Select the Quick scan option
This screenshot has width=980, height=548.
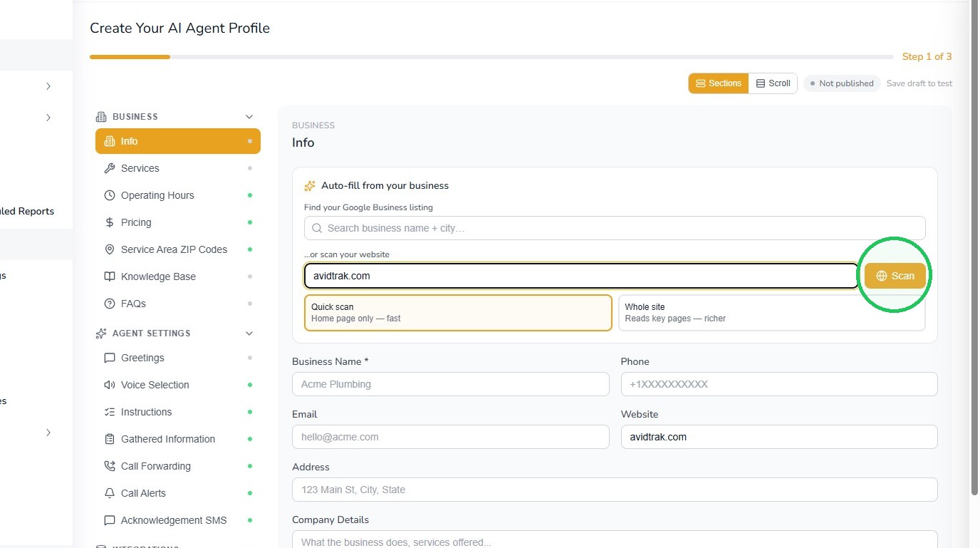point(458,313)
